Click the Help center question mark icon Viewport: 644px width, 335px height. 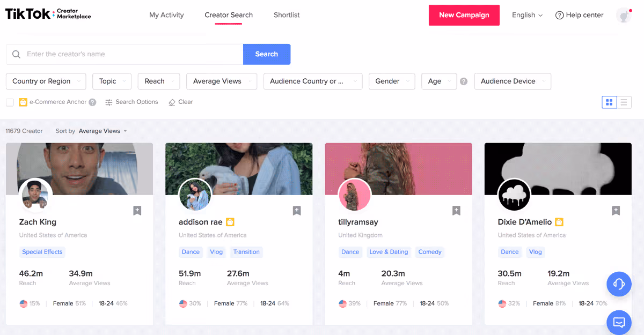click(x=560, y=15)
